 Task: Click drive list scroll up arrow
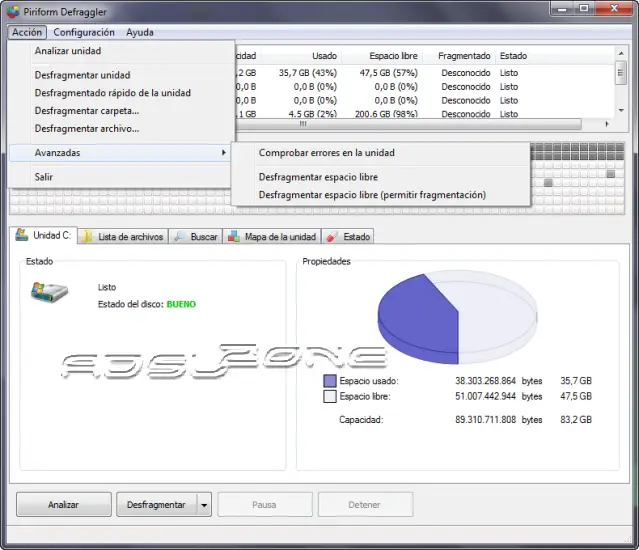(x=621, y=53)
